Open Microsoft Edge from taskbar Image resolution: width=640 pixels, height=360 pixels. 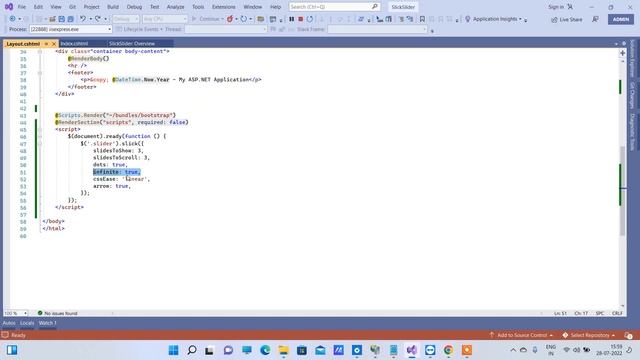(265, 350)
